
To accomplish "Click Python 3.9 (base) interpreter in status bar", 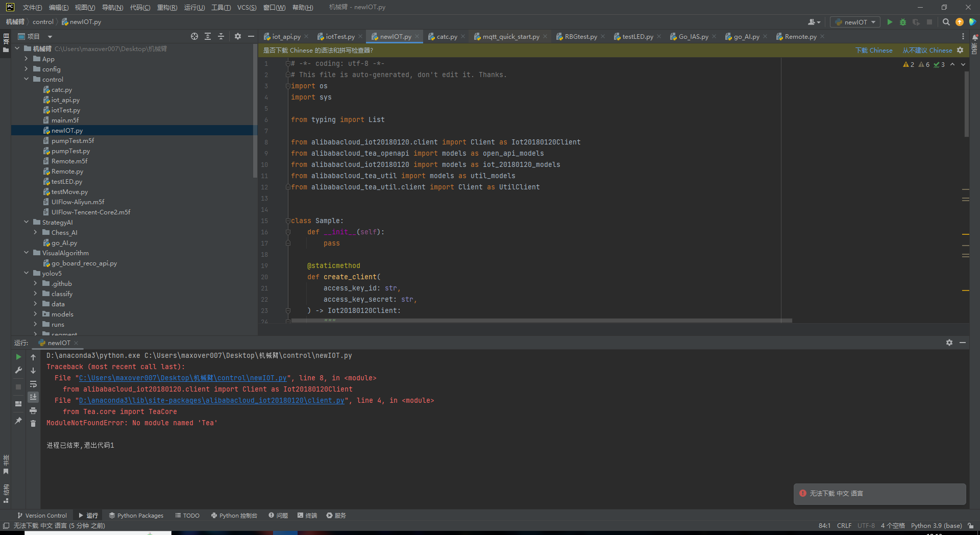I will (x=936, y=525).
